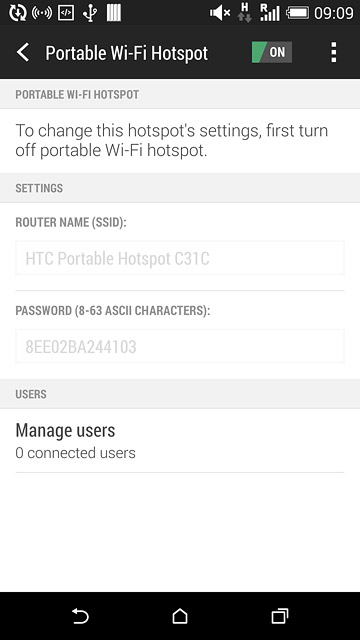Tap the Portable Wi-Fi Hotspot title

pos(127,53)
